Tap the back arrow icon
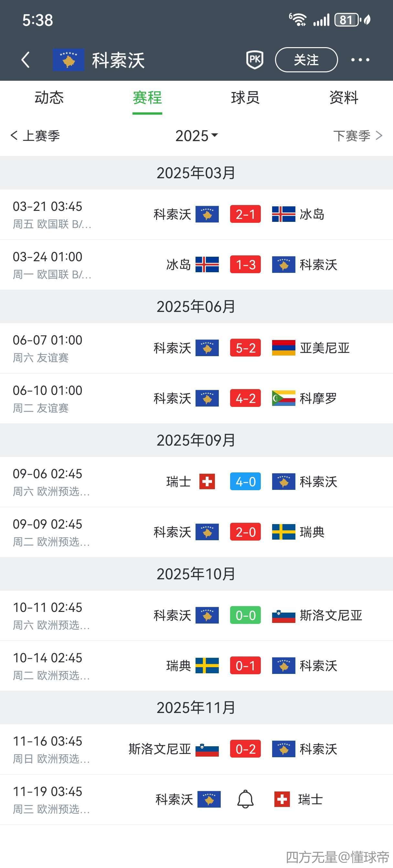 coord(26,60)
